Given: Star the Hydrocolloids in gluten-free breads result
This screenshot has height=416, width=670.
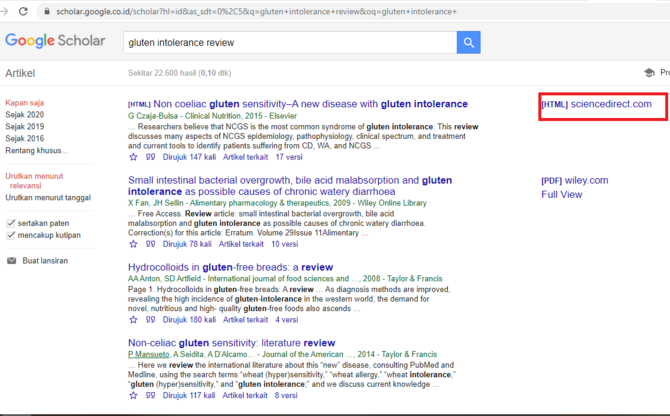Looking at the screenshot, I should pyautogui.click(x=133, y=320).
